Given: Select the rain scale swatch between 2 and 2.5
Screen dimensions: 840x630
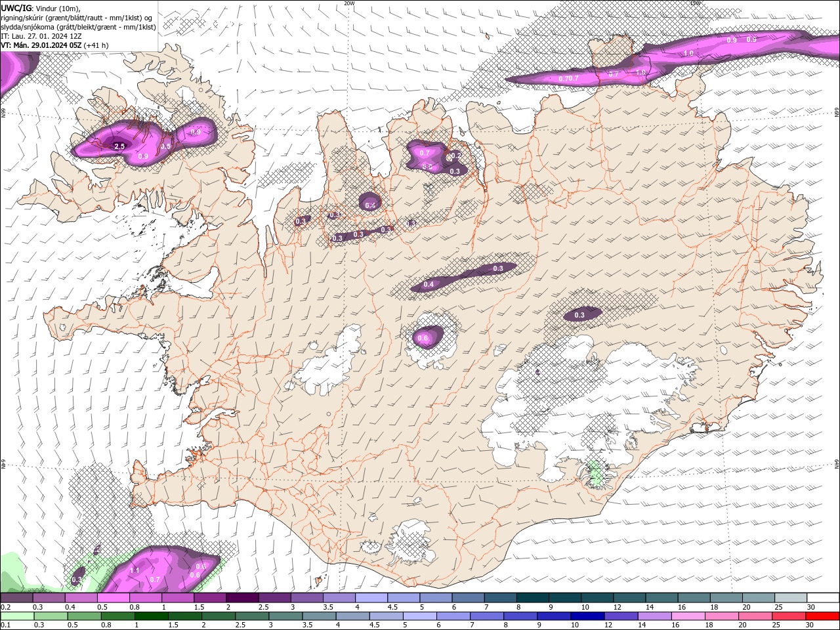Looking at the screenshot, I should (219, 616).
